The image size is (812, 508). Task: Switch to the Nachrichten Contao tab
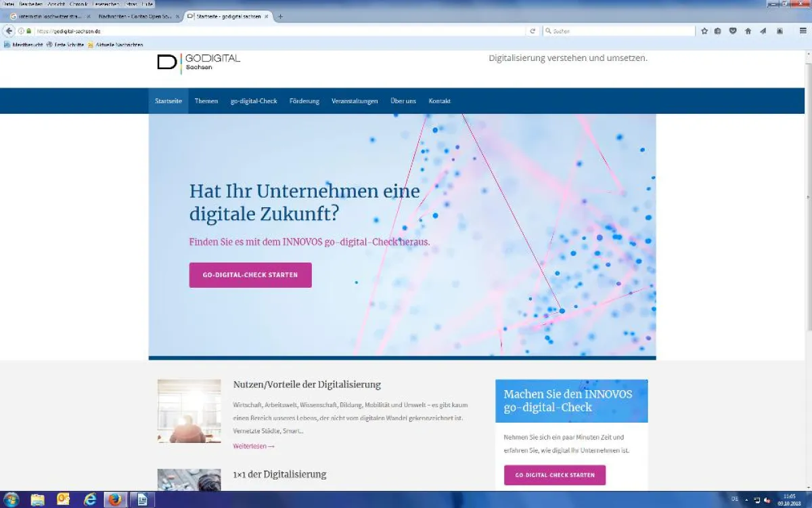click(x=134, y=16)
